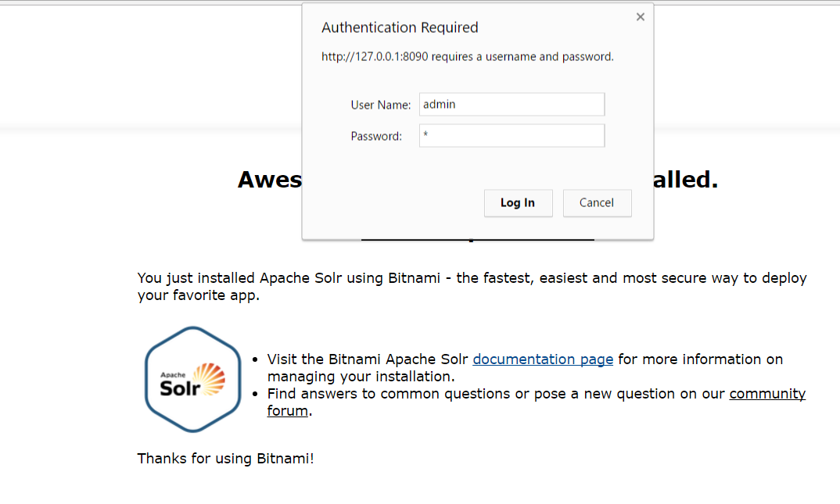Screen dimensions: 840x504
Task: Click the User Name label
Action: coord(380,105)
